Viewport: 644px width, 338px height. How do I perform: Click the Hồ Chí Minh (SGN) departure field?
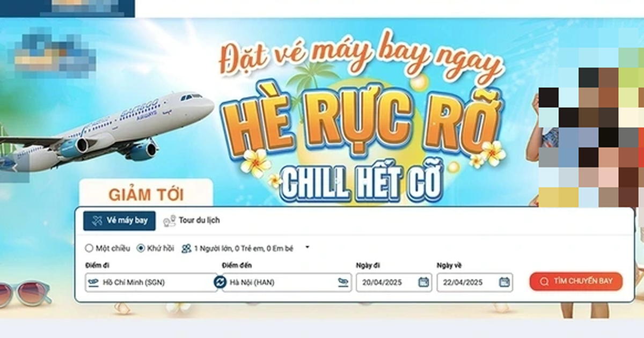click(151, 282)
